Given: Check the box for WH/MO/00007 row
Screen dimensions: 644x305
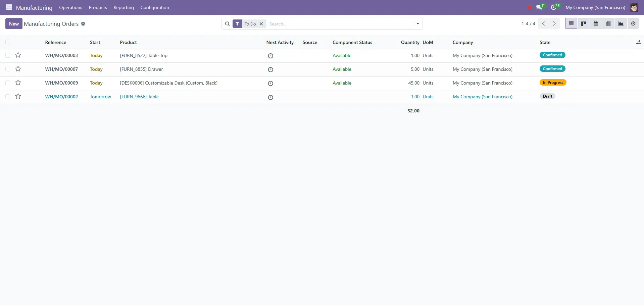Looking at the screenshot, I should pyautogui.click(x=8, y=69).
